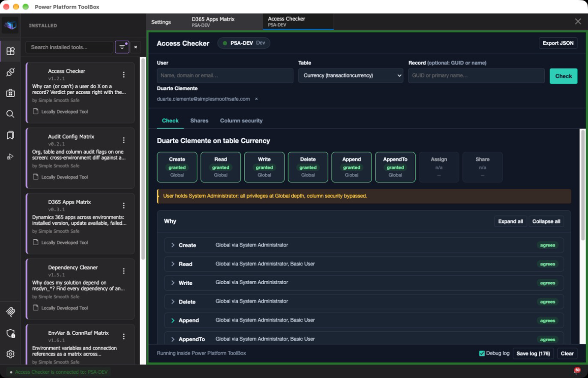Open the settings gear in sidebar
Screen dimensions: 588x378
(10, 354)
